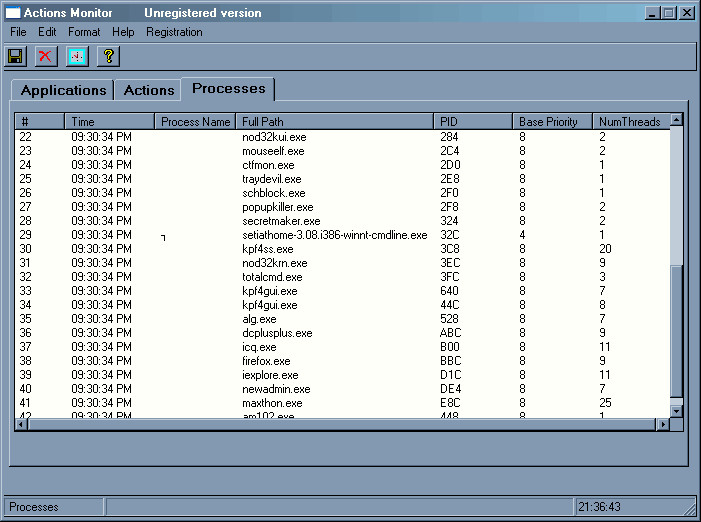701x522 pixels.
Task: Click the cyan settings toolbar icon
Action: click(x=77, y=56)
